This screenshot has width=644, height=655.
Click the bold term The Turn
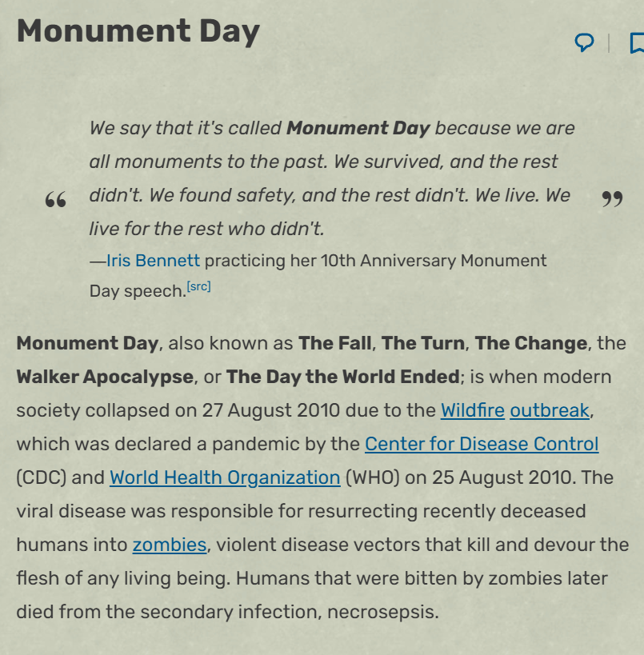point(423,343)
